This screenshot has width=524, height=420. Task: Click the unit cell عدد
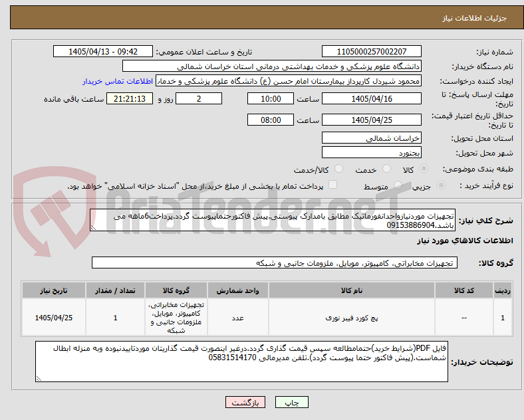coord(237,318)
